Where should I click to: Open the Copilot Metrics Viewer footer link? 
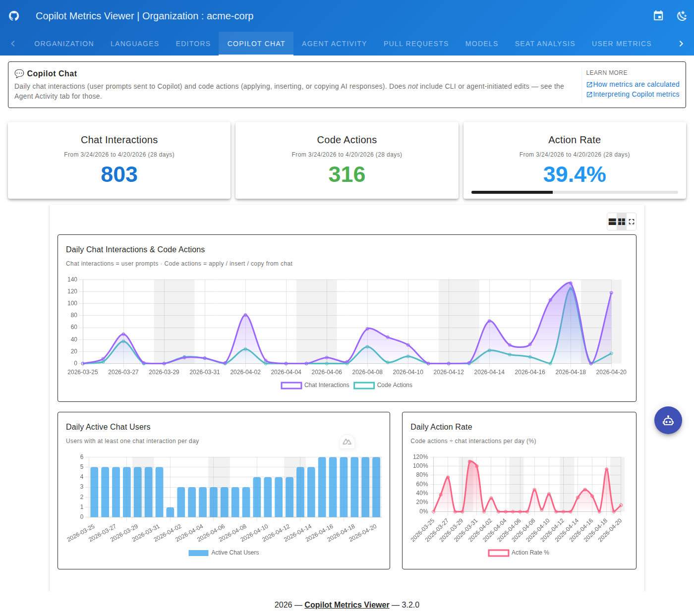pyautogui.click(x=347, y=605)
